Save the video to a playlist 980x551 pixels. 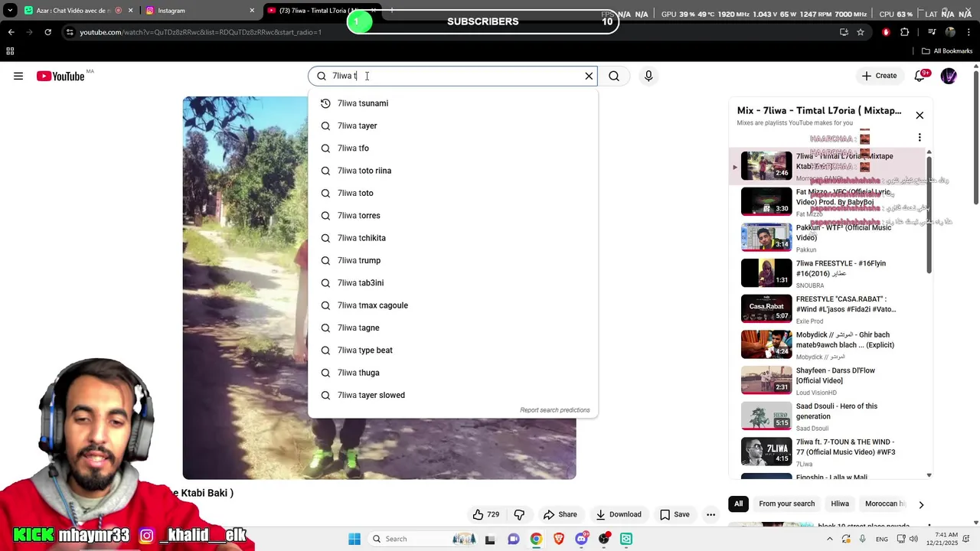675,514
